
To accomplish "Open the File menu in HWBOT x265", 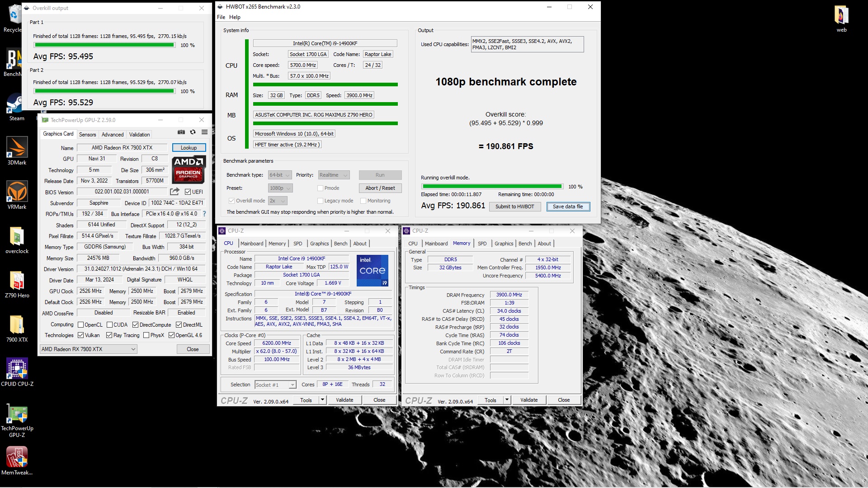I will [221, 17].
